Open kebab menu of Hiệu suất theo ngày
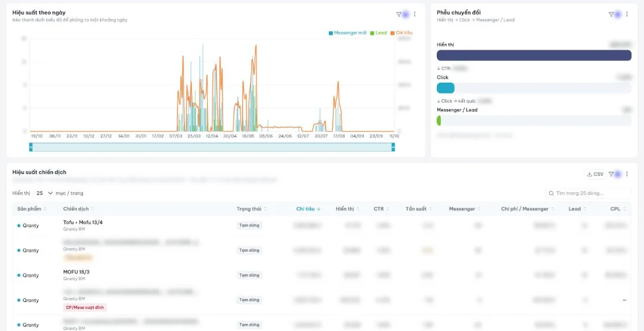Viewport: 644px width, 331px height. pos(414,14)
